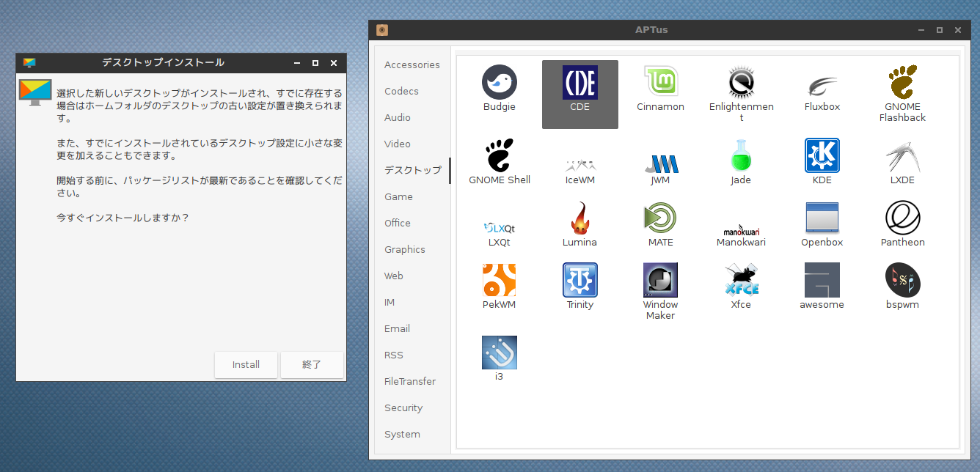The image size is (980, 472).
Task: Choose the PekWM orange icon
Action: pyautogui.click(x=500, y=281)
